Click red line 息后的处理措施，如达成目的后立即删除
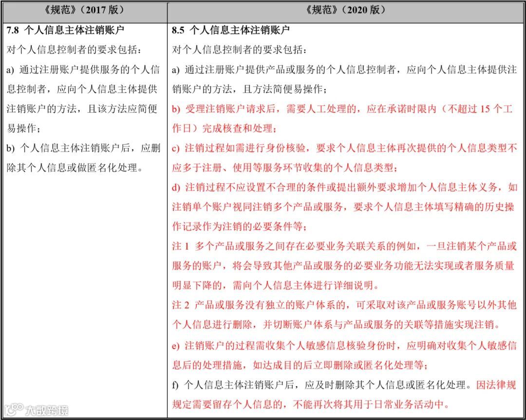Screen dimensions: 526x420 300,365
